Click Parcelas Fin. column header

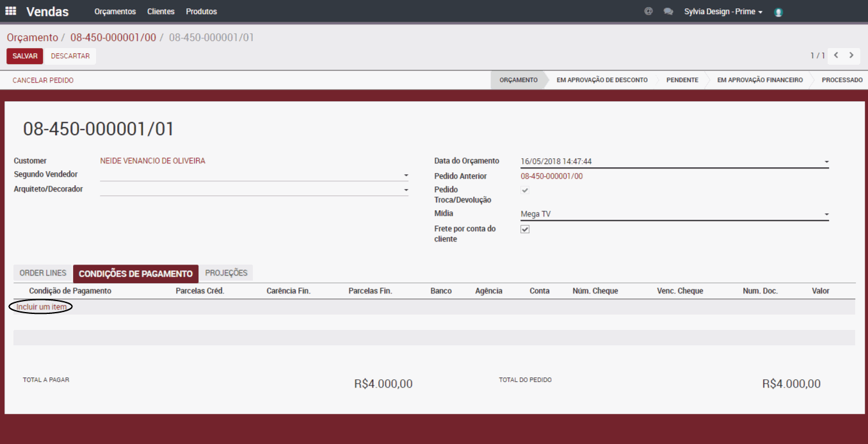coord(370,291)
